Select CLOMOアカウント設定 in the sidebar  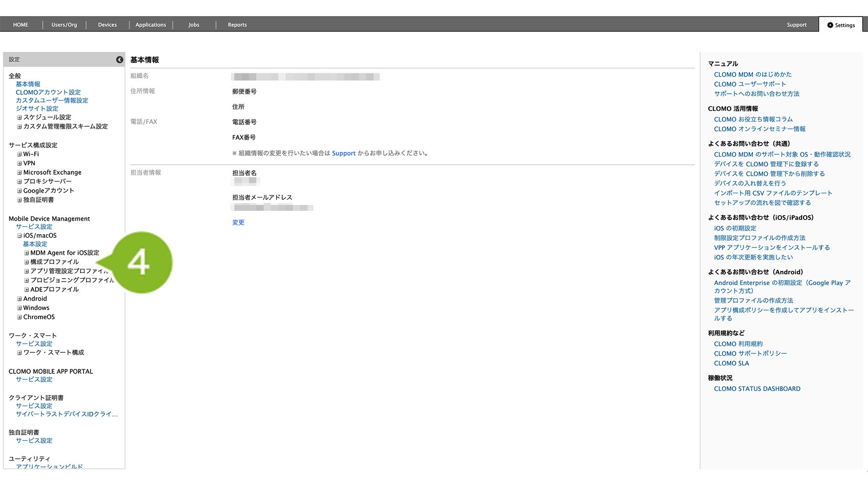[48, 92]
